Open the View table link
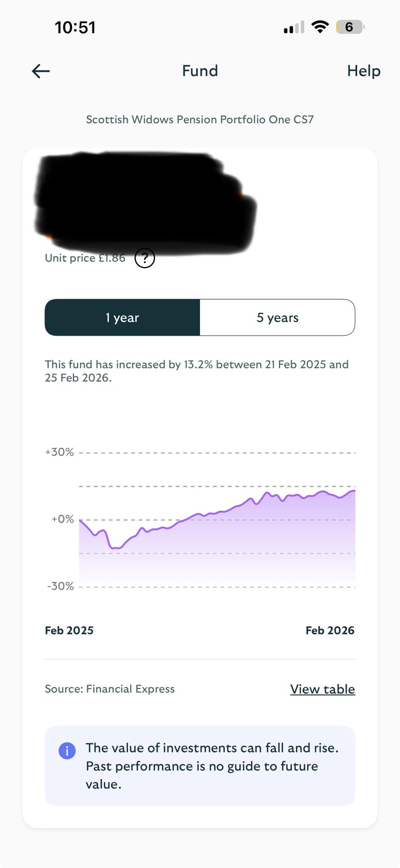 click(x=322, y=689)
